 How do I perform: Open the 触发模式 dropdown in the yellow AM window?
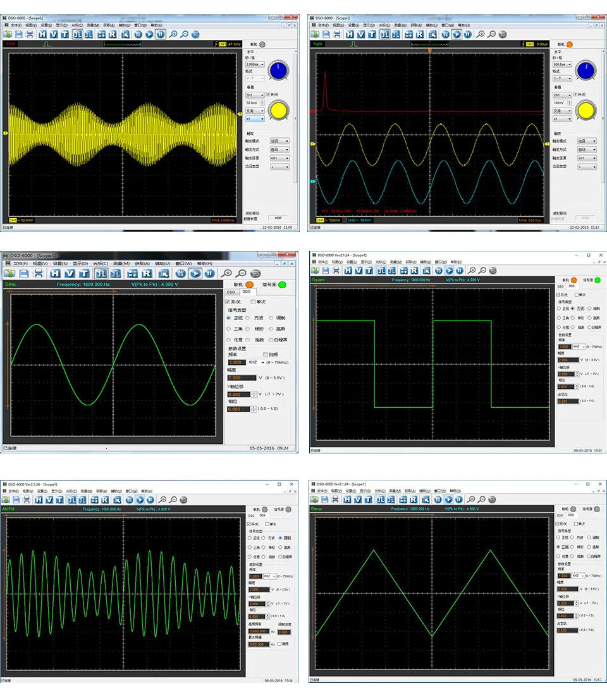(280, 141)
